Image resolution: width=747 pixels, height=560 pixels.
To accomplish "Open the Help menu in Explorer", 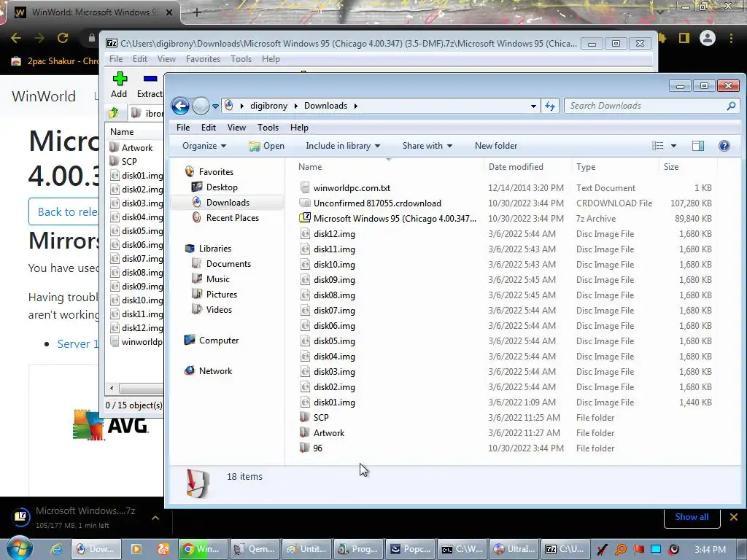I will tap(299, 128).
